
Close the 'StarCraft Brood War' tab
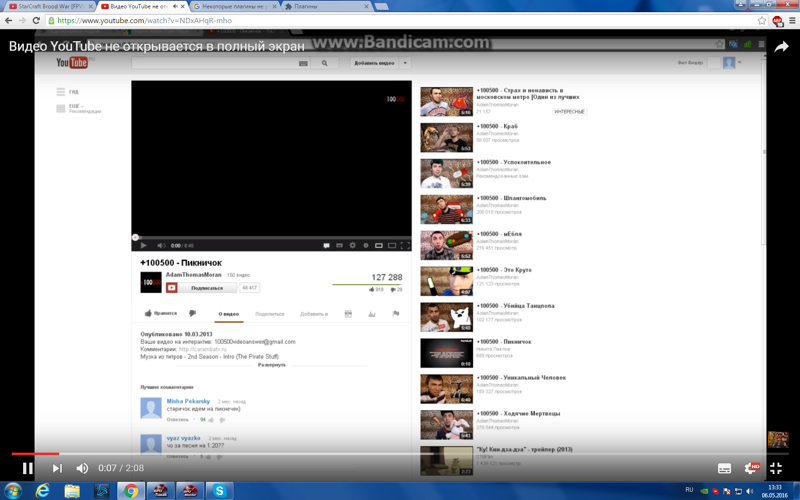coord(91,7)
